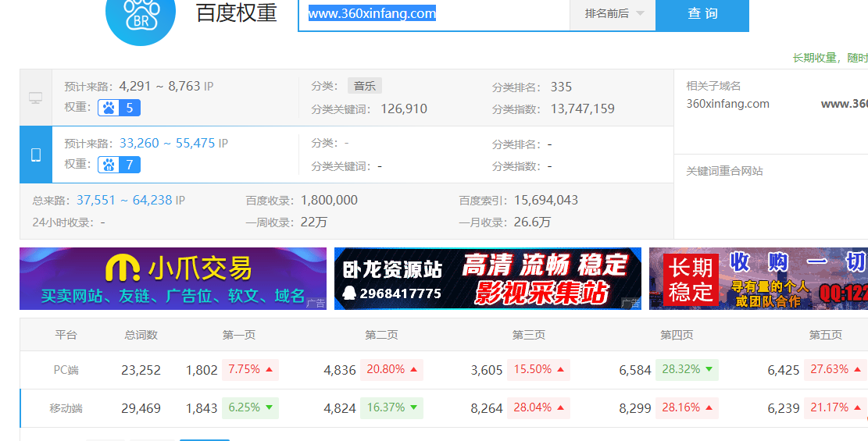Select the PC端 row label
This screenshot has height=441, width=868.
66,370
